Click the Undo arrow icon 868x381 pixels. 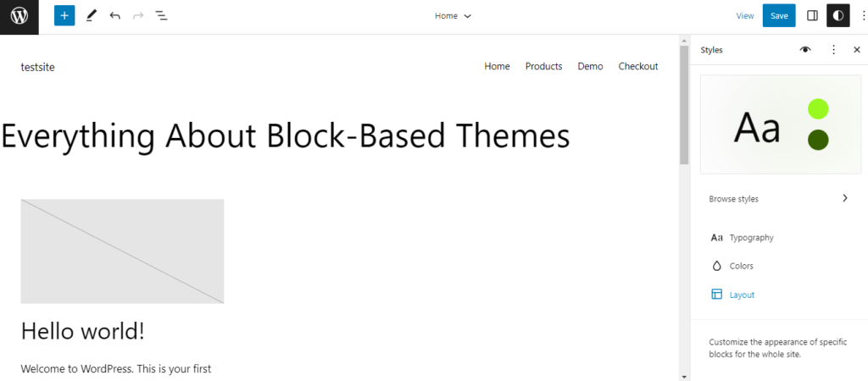(x=115, y=16)
